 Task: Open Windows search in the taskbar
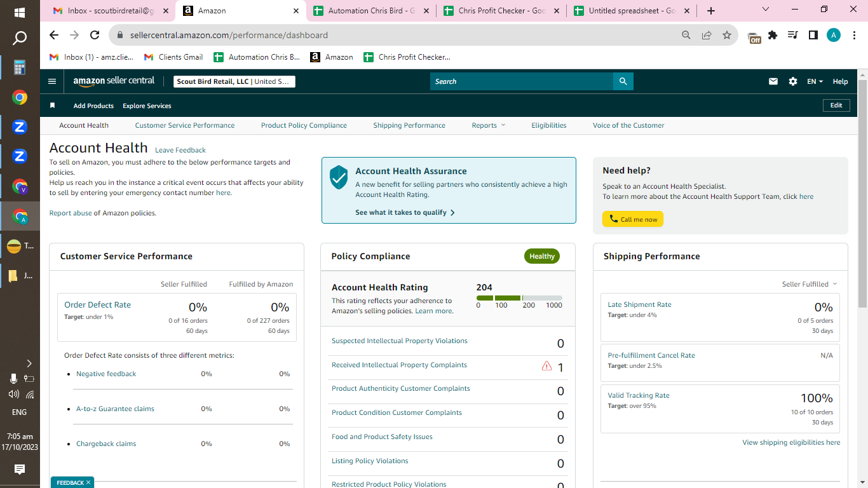coord(20,39)
